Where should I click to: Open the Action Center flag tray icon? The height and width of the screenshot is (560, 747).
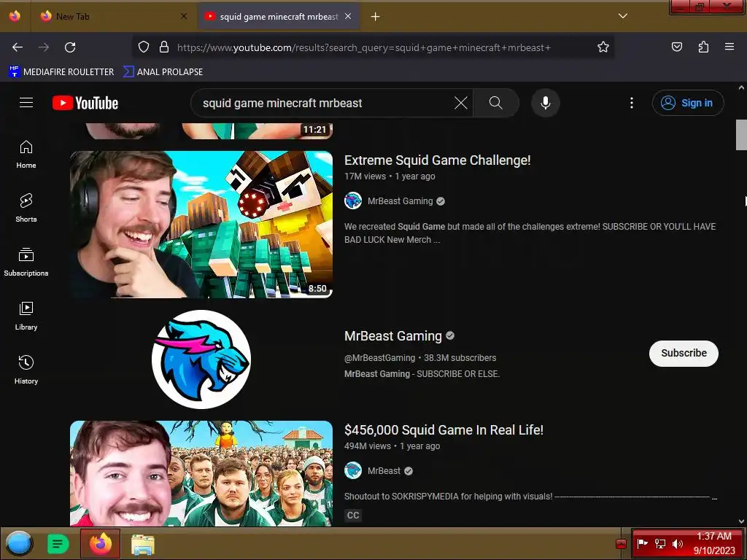642,543
